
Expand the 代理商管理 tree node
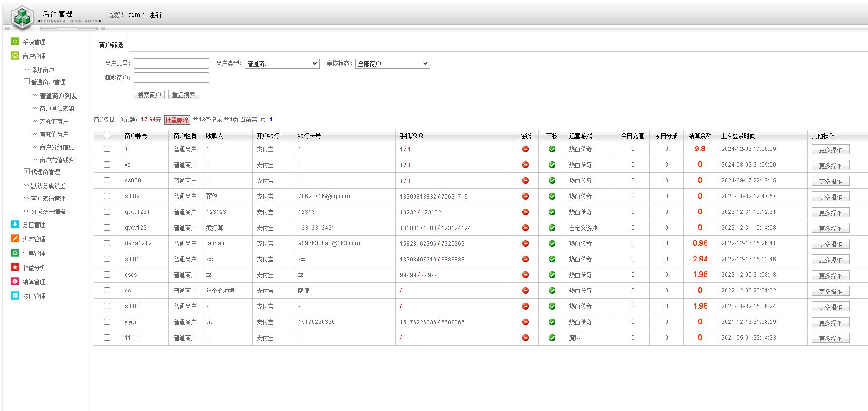coord(27,171)
